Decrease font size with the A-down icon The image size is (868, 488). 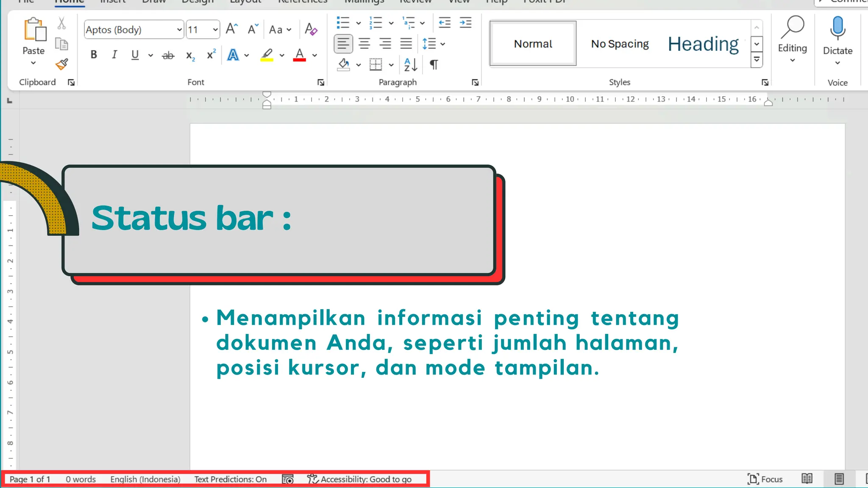pos(253,29)
